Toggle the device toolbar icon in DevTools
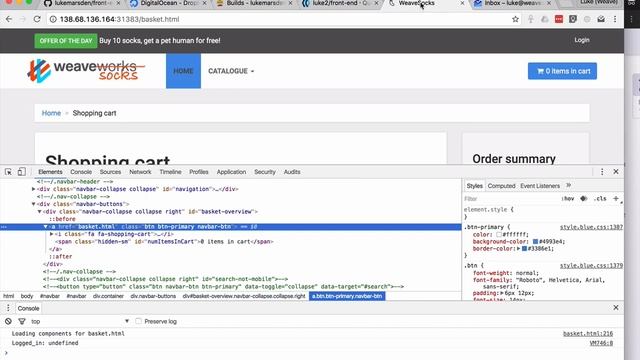Screen dimensions: 640x360 pyautogui.click(x=21, y=172)
